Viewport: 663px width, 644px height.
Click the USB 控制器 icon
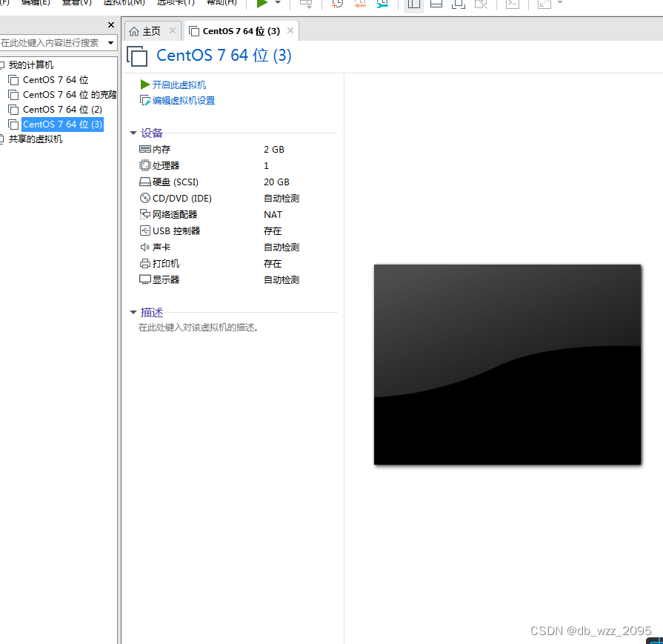click(145, 230)
